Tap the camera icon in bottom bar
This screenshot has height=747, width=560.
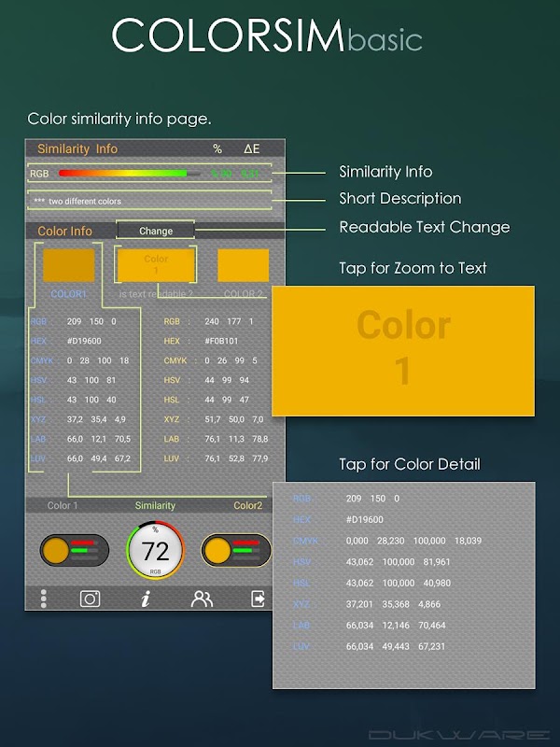coord(90,599)
